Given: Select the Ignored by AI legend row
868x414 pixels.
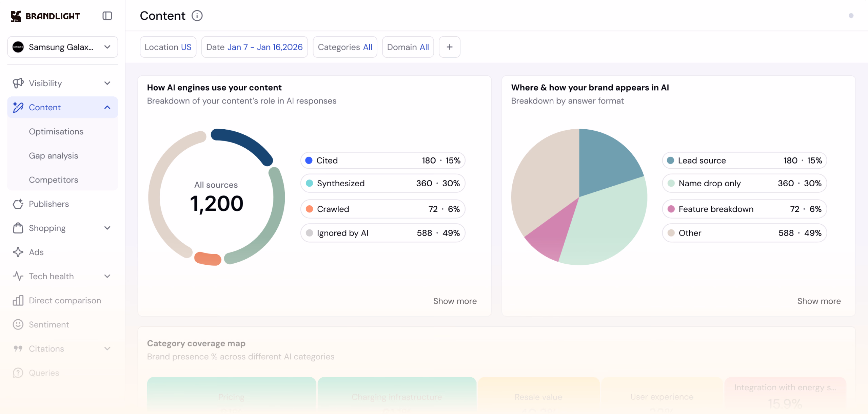Looking at the screenshot, I should (x=383, y=233).
